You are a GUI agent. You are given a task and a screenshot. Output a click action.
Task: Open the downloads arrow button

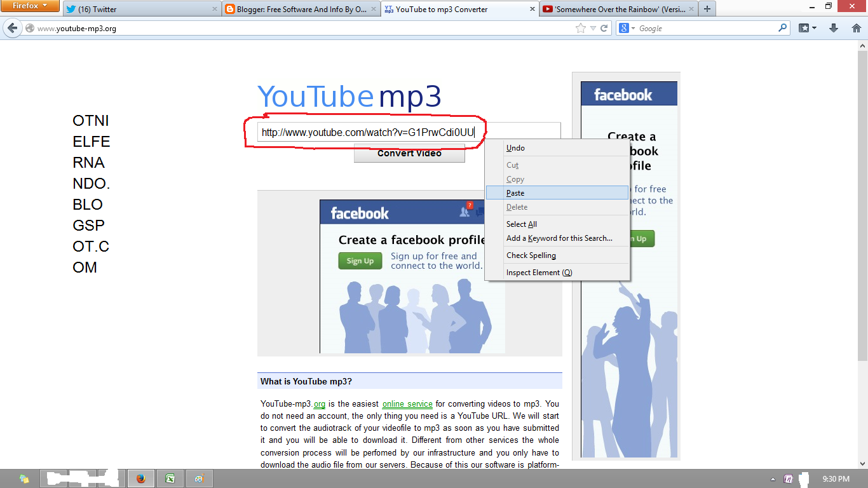[834, 28]
